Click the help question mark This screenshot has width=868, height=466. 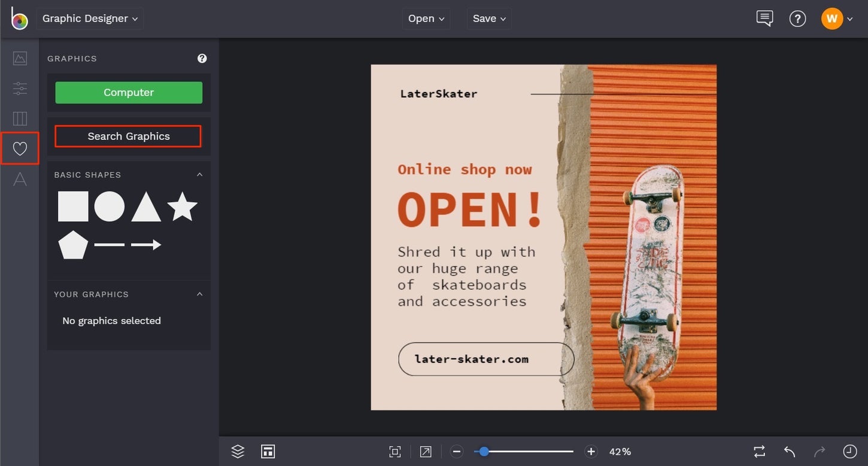797,18
